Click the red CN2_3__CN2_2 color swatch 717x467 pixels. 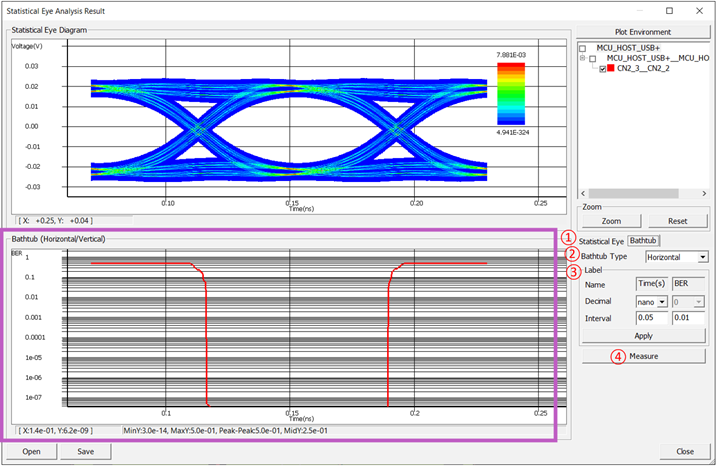[610, 70]
